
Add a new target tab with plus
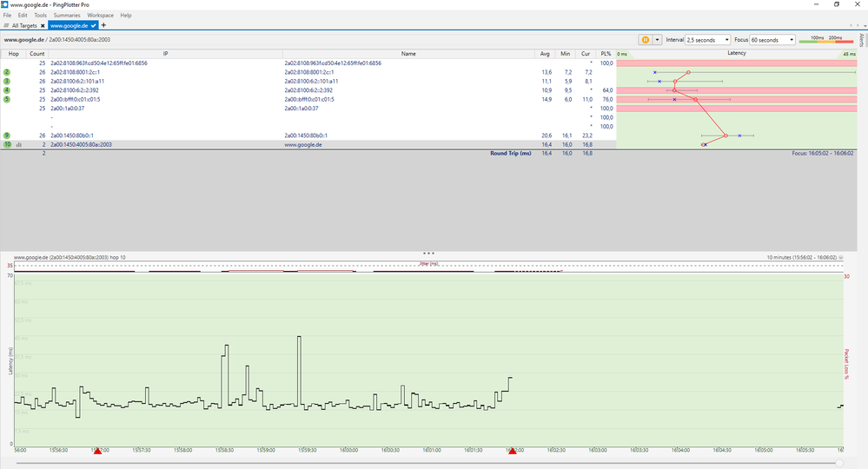click(104, 26)
